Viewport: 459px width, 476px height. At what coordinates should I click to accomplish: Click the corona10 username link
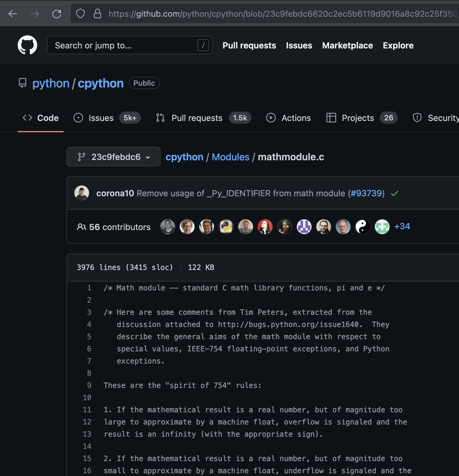pyautogui.click(x=115, y=193)
